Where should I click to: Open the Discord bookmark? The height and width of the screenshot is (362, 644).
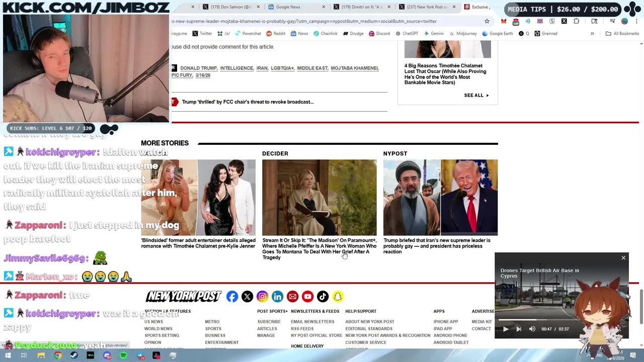[379, 34]
